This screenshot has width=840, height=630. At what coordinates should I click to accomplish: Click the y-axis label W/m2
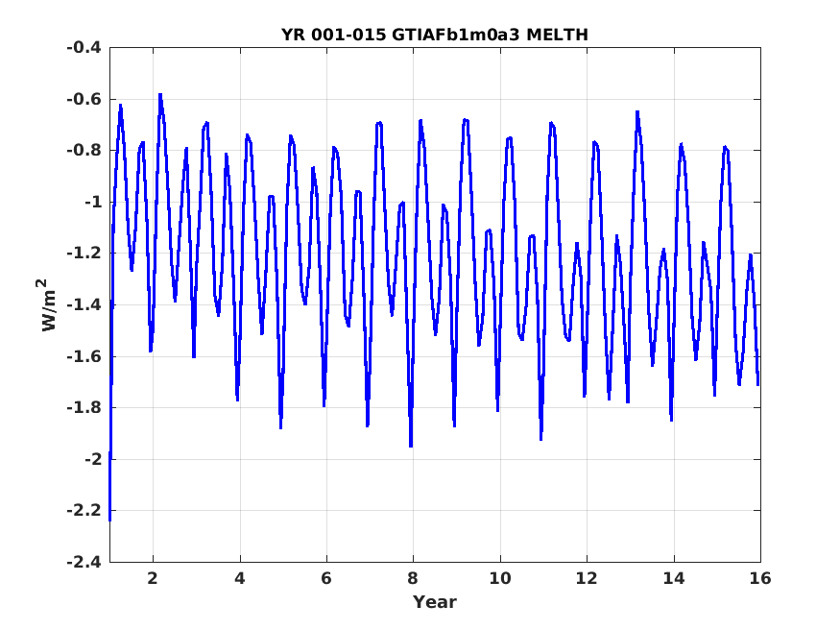(x=48, y=304)
